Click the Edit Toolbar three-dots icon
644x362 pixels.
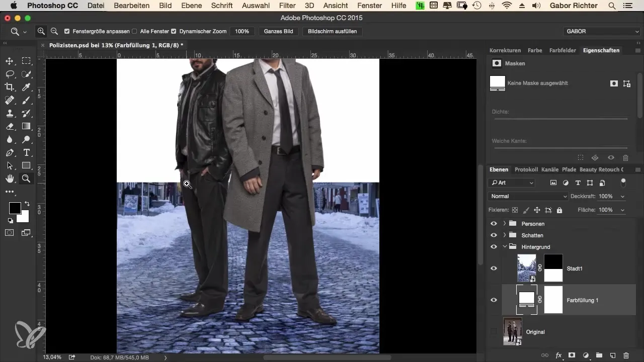pos(10,192)
